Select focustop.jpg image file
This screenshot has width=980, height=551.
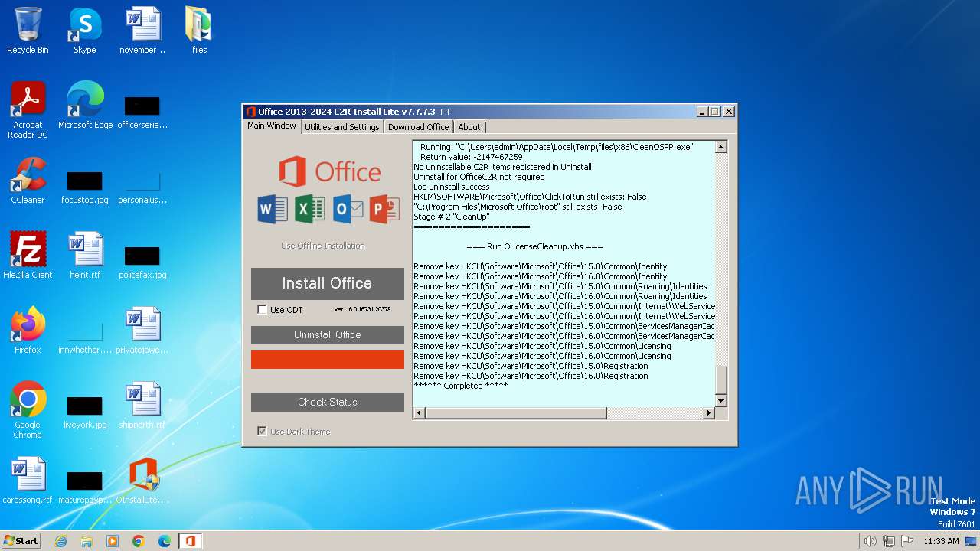[84, 187]
